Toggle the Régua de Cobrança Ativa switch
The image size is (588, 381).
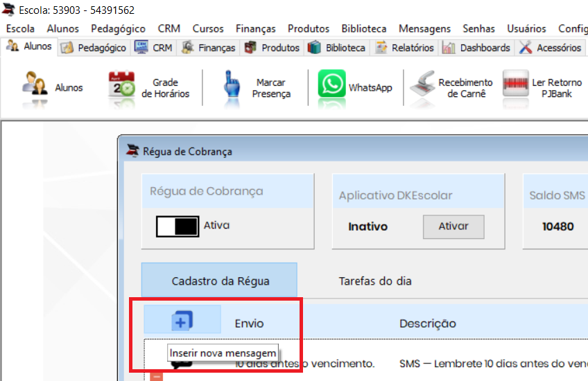click(x=178, y=227)
